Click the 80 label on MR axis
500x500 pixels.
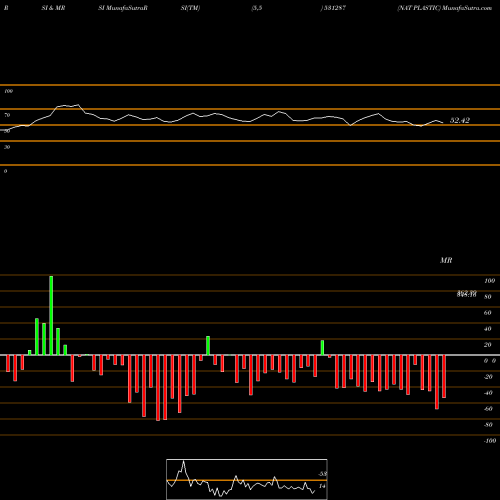click(488, 297)
